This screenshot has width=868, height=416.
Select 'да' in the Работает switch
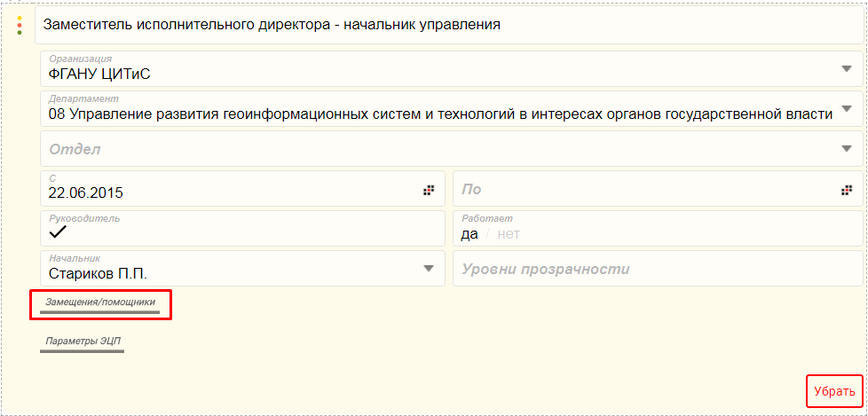tap(470, 234)
